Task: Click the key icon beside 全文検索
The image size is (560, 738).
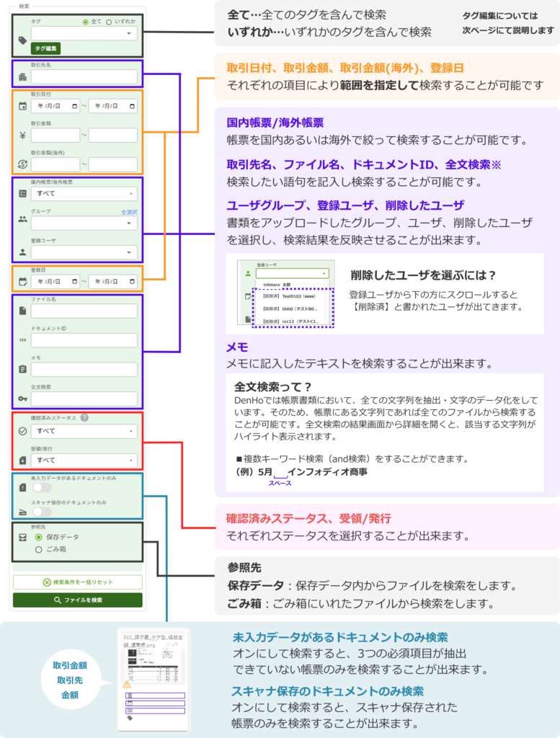Action: (22, 398)
